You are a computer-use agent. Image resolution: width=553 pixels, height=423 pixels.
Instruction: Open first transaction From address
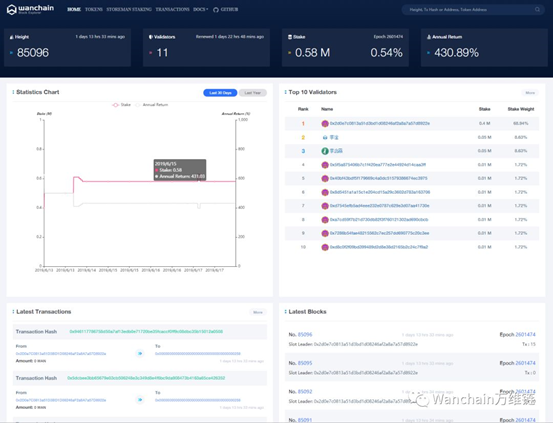(61, 353)
